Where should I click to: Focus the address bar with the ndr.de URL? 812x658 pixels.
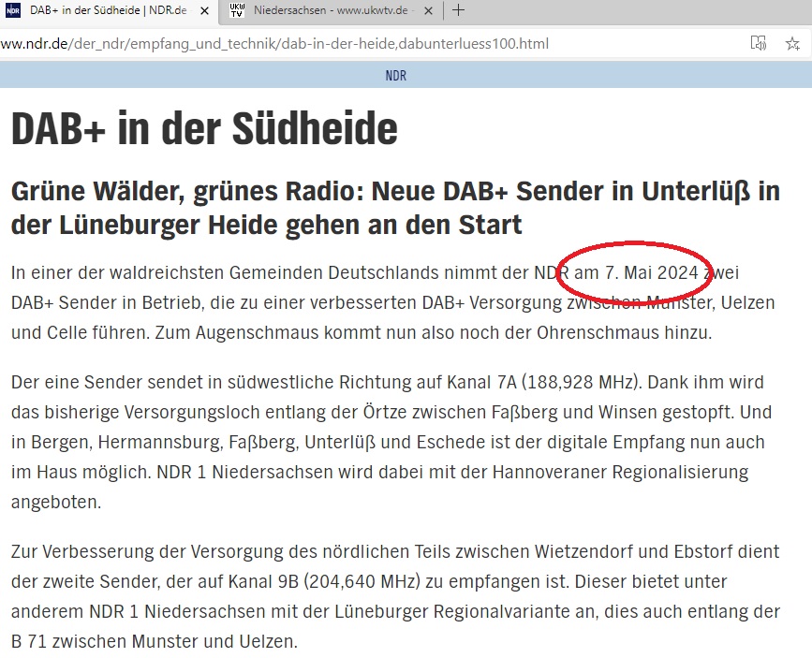pyautogui.click(x=281, y=44)
